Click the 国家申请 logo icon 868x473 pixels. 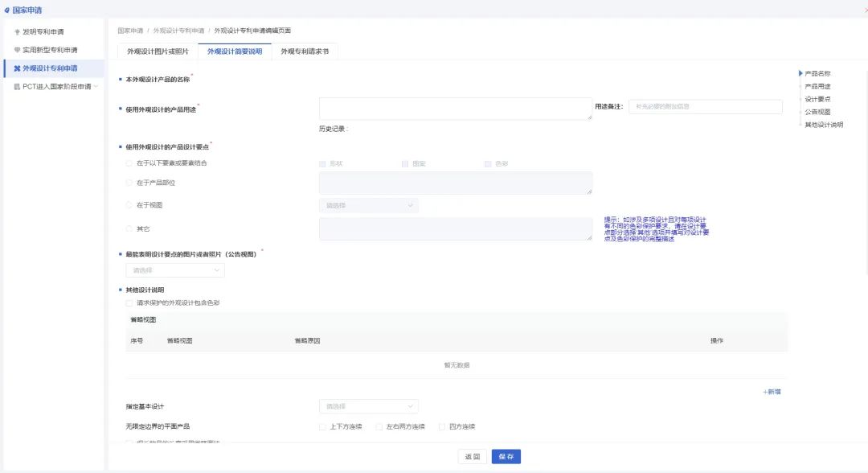pos(7,10)
